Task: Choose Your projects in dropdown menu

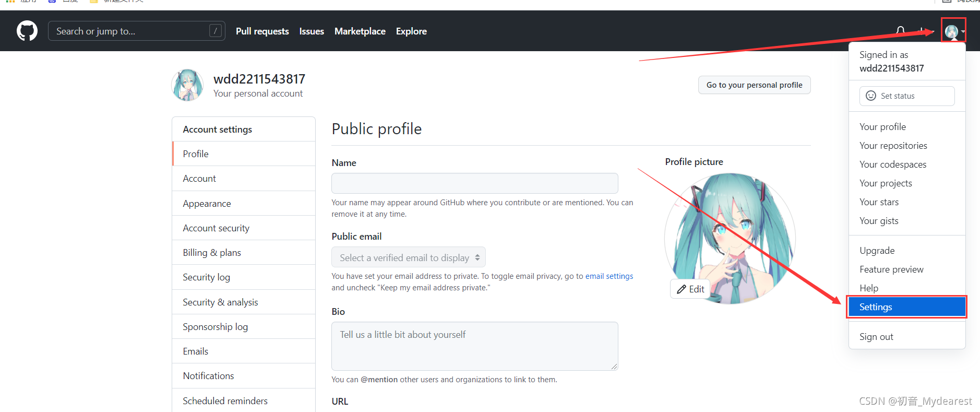Action: click(x=907, y=183)
